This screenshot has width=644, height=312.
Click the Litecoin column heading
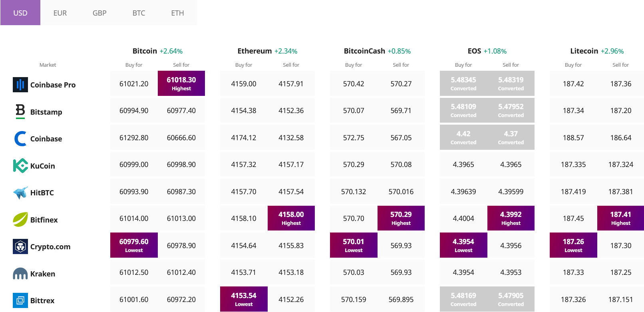pyautogui.click(x=584, y=51)
